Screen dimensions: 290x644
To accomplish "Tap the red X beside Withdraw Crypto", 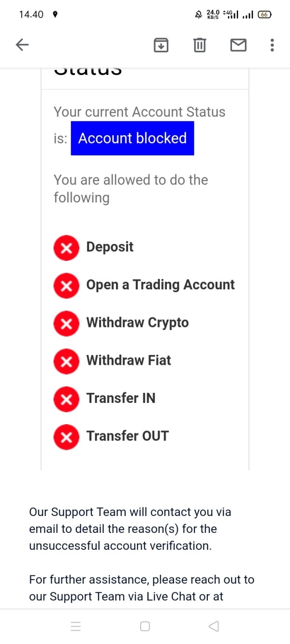I will 66,323.
